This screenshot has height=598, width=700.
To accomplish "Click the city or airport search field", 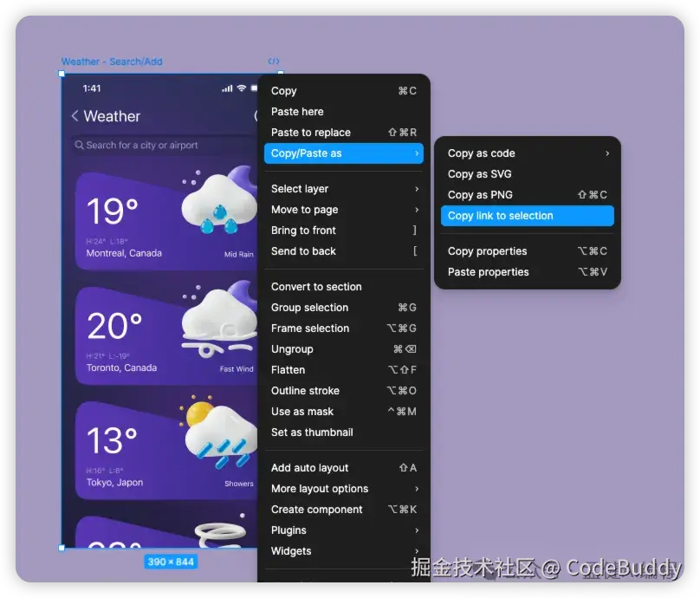I will point(164,145).
